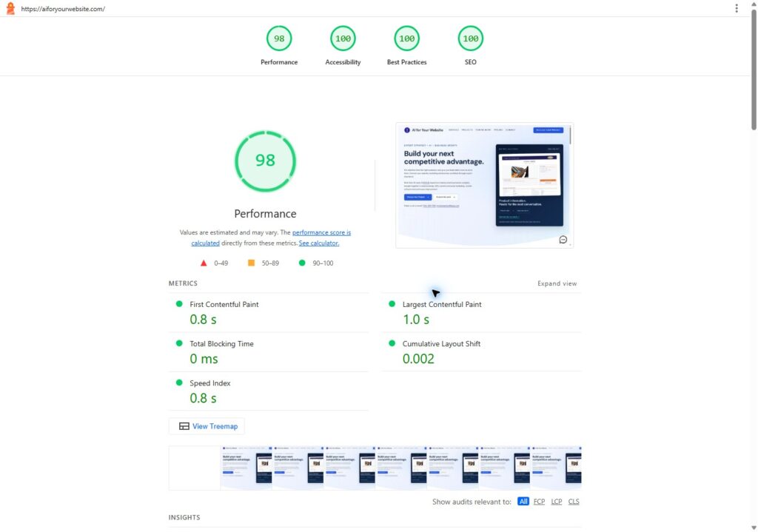This screenshot has width=758, height=532.
Task: Click First Contentful Paint metric label
Action: [224, 304]
